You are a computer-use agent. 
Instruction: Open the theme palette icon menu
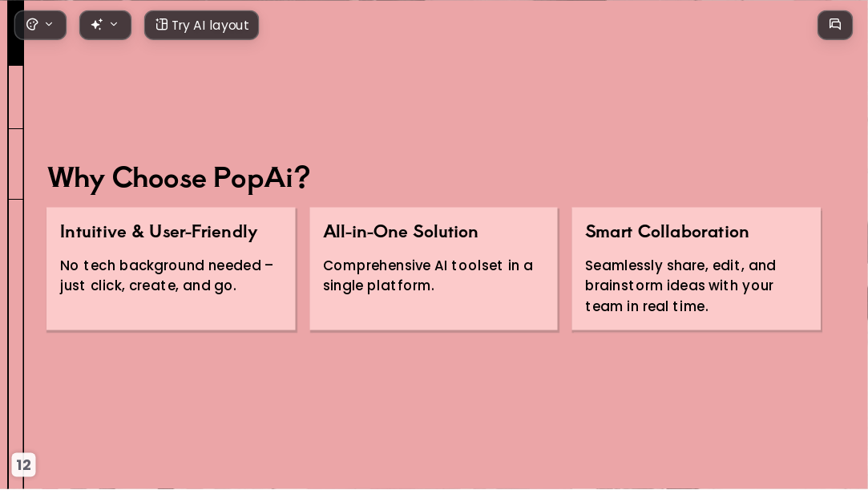(33, 25)
